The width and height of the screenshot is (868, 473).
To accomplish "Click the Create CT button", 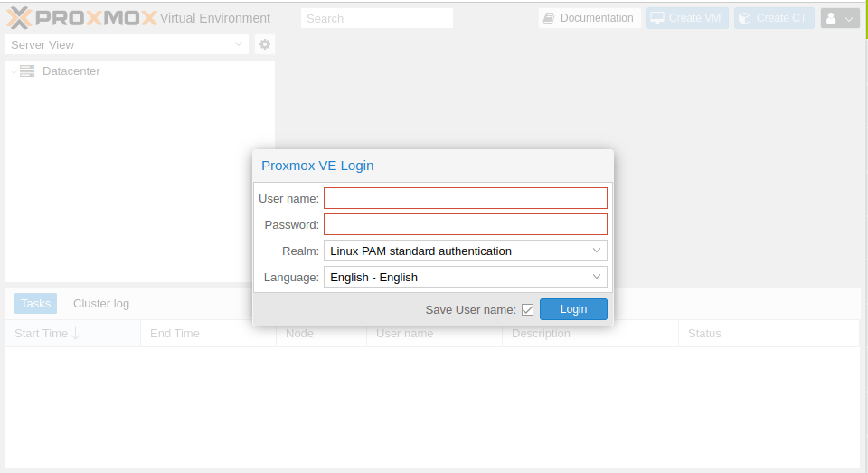I will point(775,18).
